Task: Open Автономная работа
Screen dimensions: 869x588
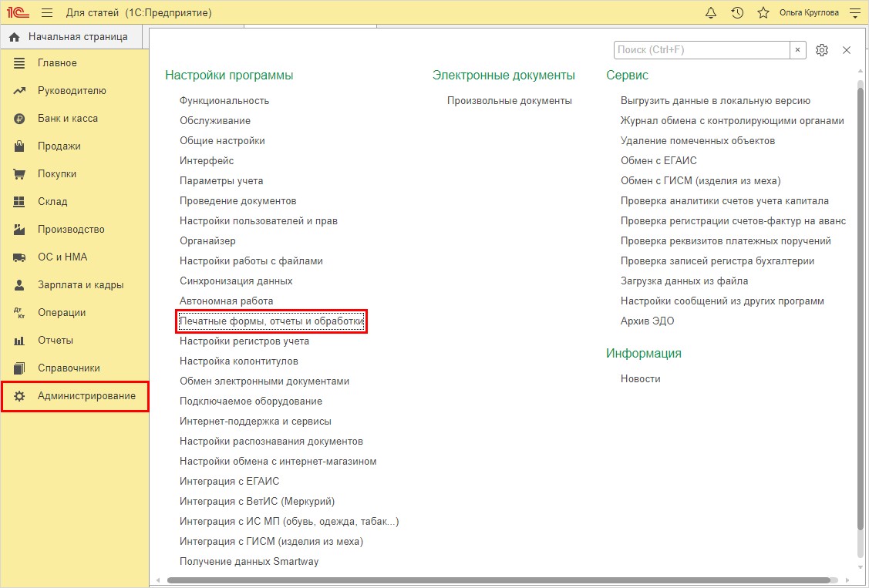Action: [x=226, y=301]
